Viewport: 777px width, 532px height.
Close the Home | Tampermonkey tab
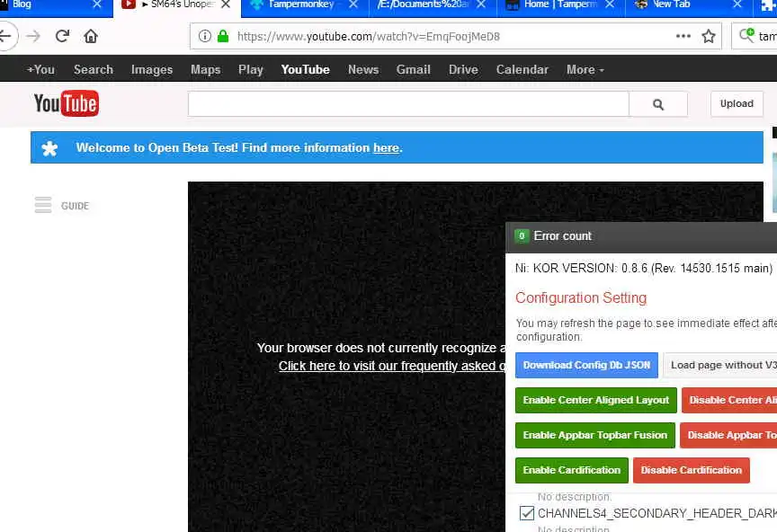[x=610, y=4]
